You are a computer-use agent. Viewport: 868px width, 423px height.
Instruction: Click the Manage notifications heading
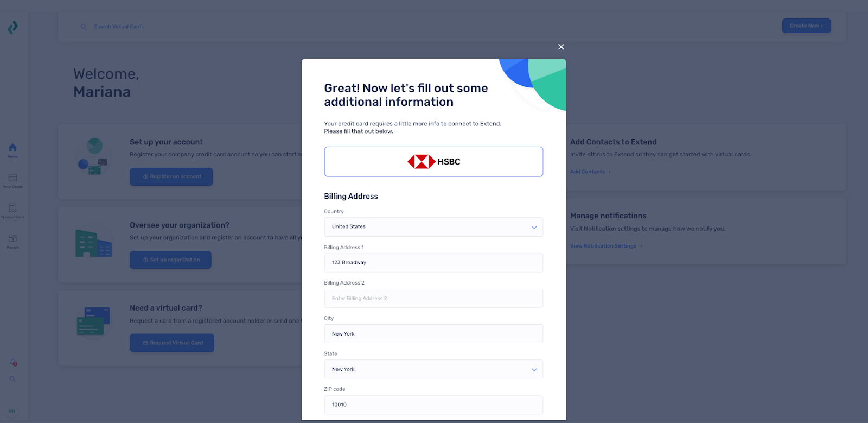(x=608, y=216)
